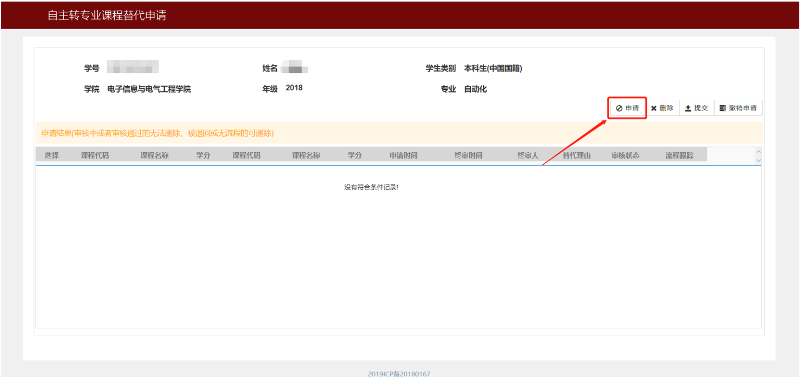Click the 2018 grade value
Viewport: 800px width, 378px height.
[x=294, y=88]
